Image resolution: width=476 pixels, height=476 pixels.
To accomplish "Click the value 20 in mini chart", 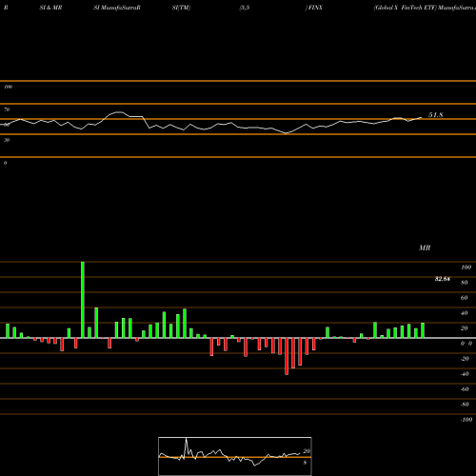I will [307, 451].
